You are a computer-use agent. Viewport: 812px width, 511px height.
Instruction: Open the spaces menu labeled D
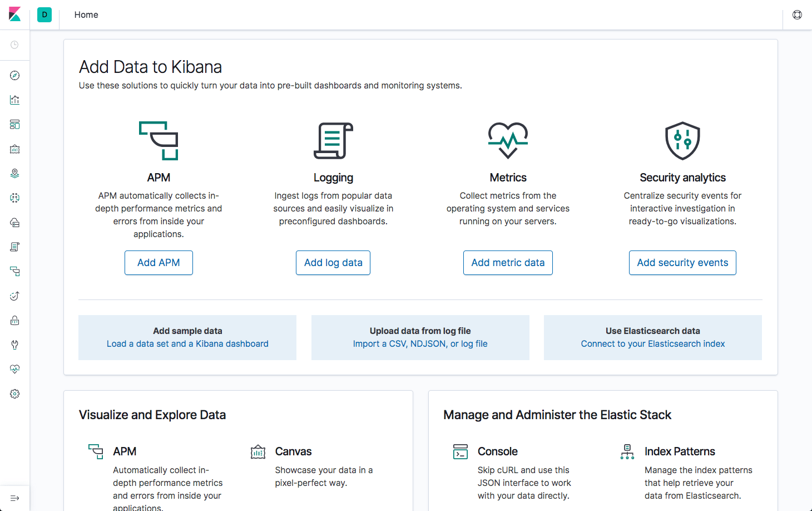44,14
